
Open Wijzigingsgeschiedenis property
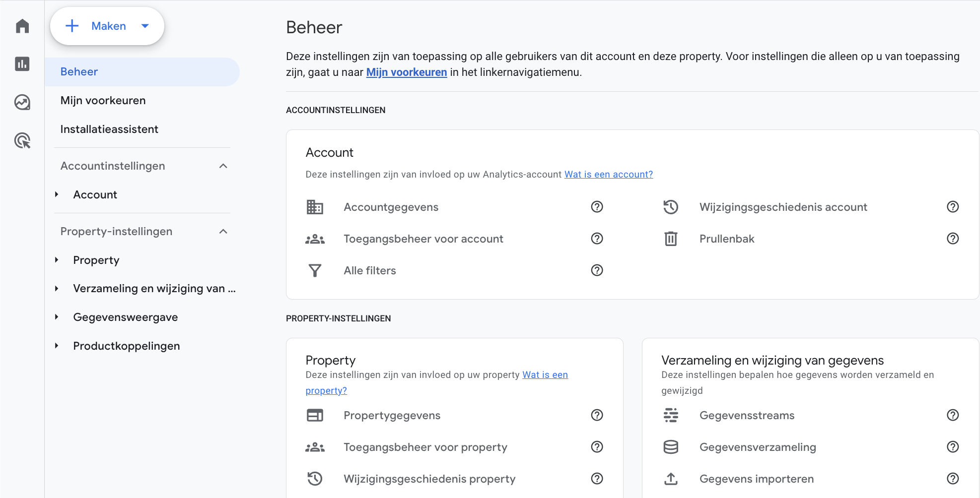(x=429, y=479)
